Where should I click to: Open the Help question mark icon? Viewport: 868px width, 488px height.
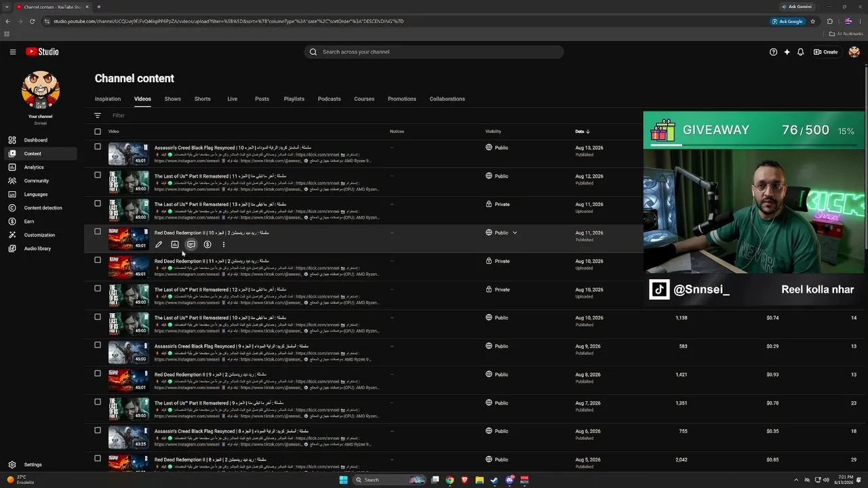click(x=773, y=52)
